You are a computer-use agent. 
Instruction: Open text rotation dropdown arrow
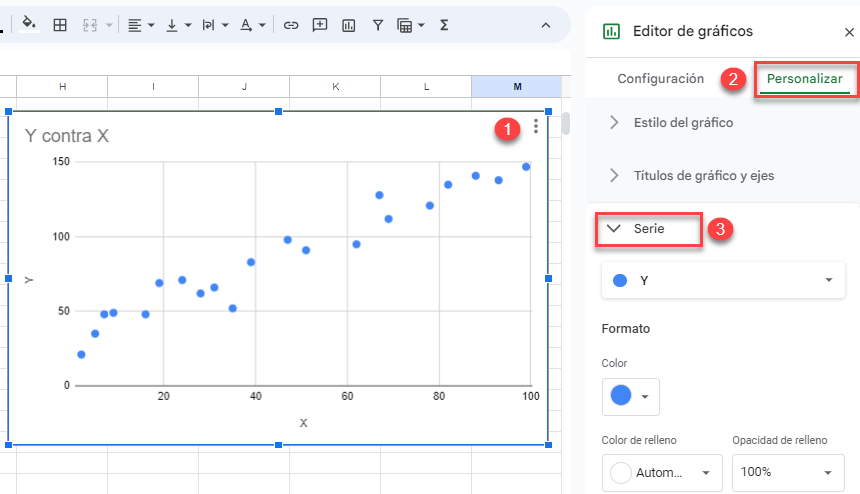[262, 25]
